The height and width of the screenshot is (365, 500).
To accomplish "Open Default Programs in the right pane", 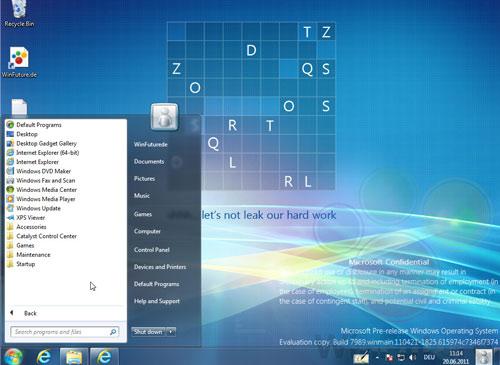I will [156, 284].
